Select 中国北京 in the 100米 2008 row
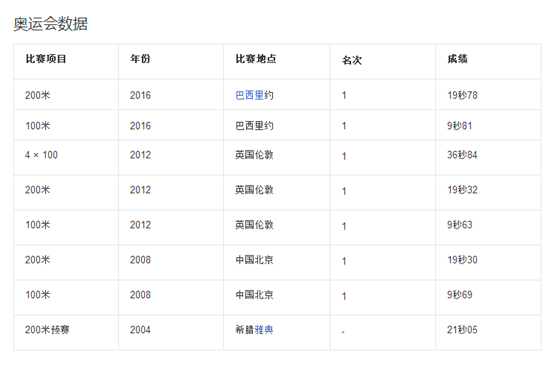 254,295
